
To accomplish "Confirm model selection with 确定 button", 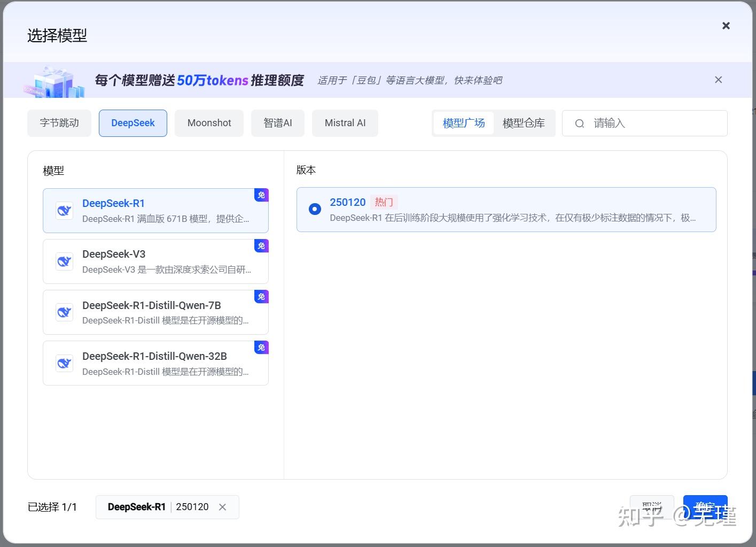I will (x=705, y=507).
